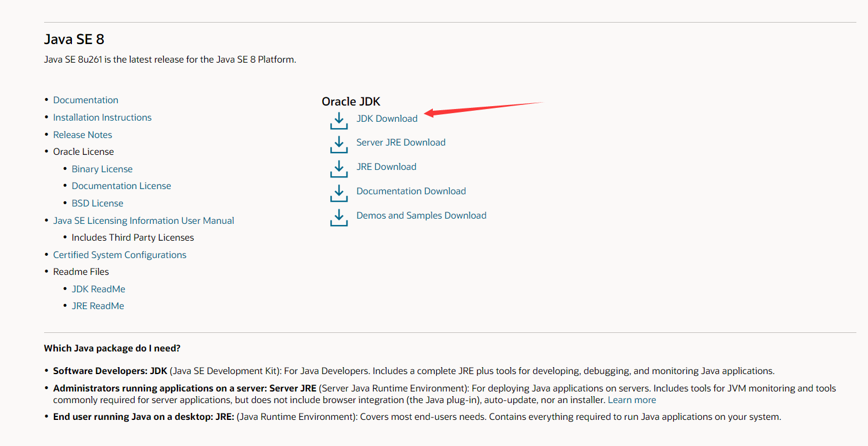Click the download icon beside Server JRE Download
Viewport: 868px width, 446px height.
coord(339,144)
